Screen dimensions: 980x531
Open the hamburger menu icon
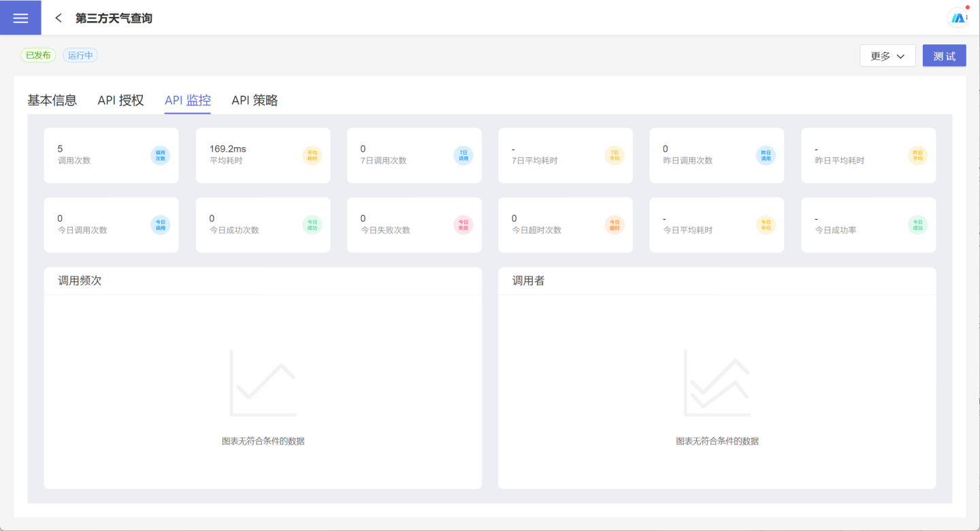click(20, 18)
